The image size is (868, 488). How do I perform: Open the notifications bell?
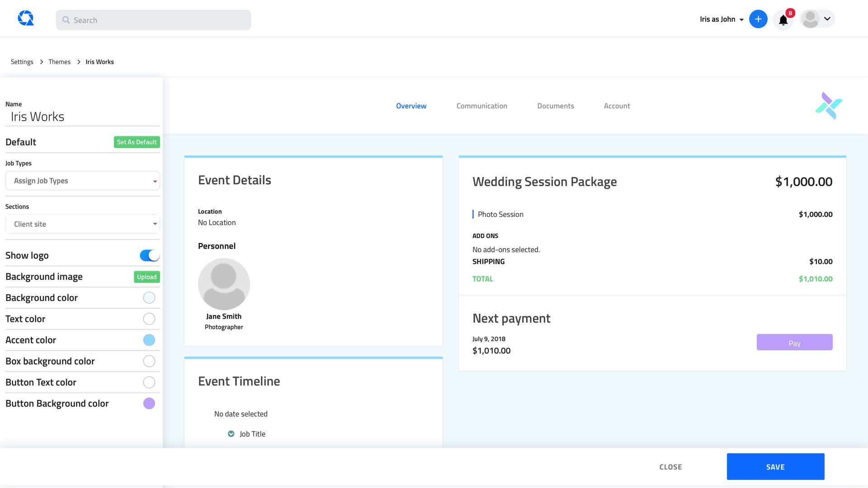[x=783, y=20]
